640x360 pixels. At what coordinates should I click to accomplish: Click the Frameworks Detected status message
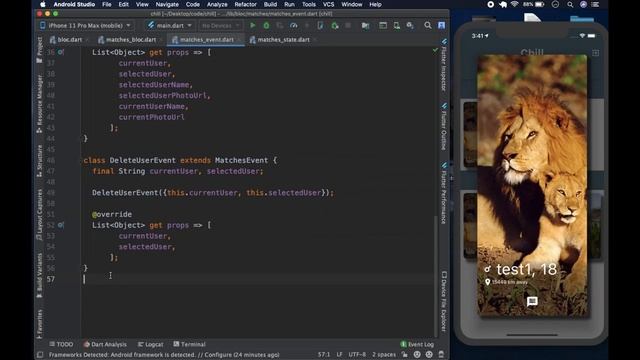pyautogui.click(x=164, y=355)
